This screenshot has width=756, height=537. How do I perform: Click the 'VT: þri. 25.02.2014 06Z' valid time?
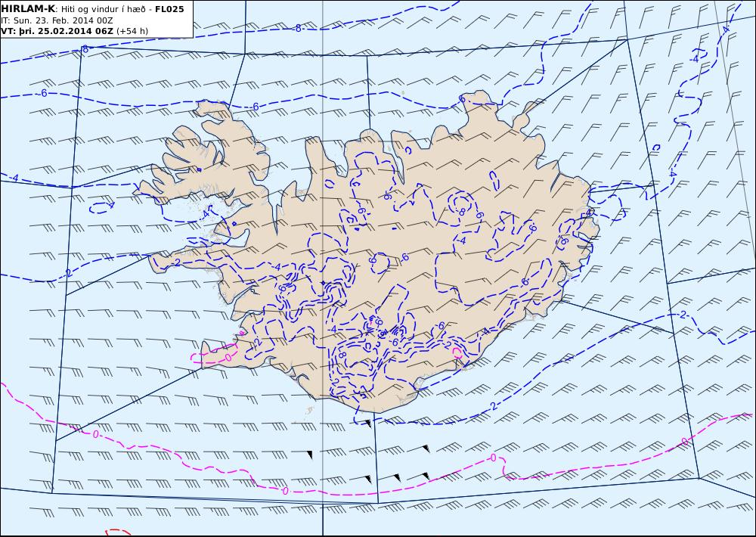click(57, 31)
